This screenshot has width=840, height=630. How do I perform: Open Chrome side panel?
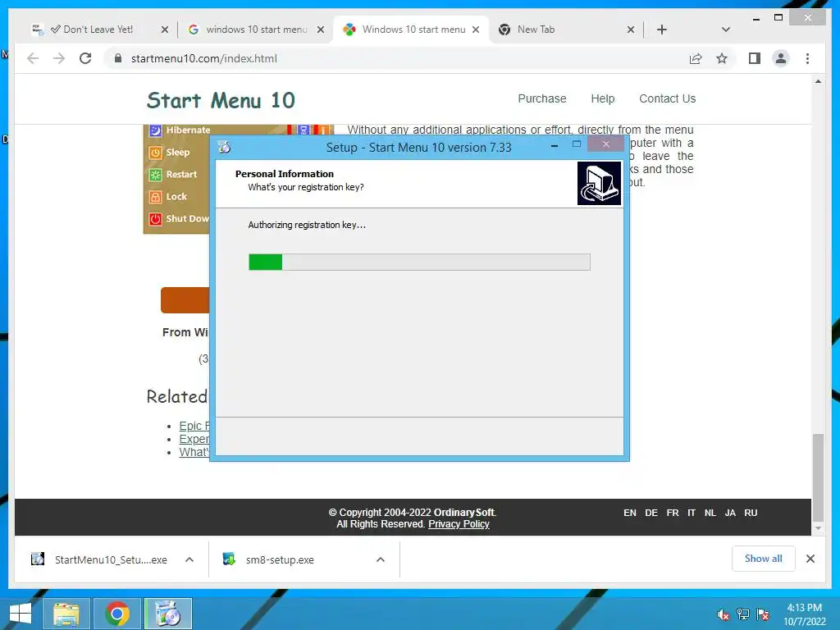755,58
